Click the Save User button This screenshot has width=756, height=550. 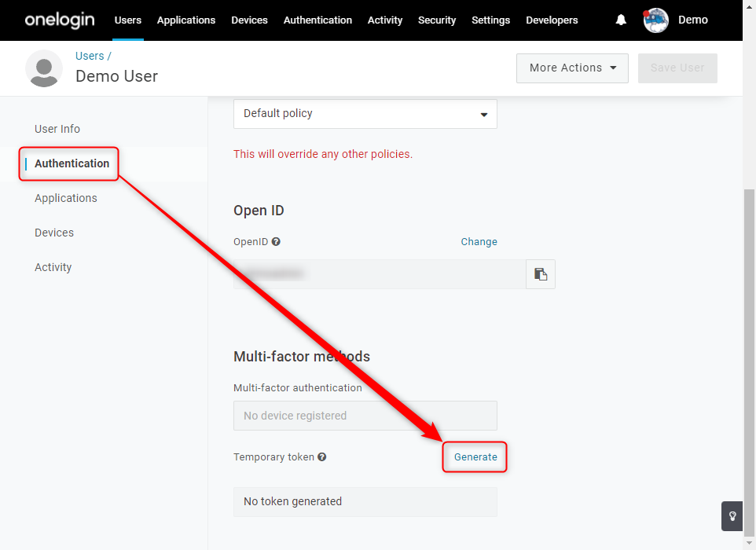(677, 68)
